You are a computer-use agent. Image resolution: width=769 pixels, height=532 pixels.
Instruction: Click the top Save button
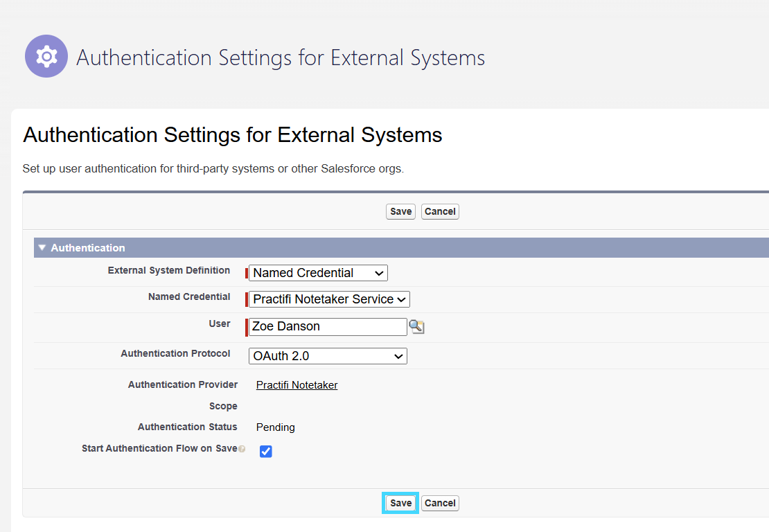[x=400, y=211]
